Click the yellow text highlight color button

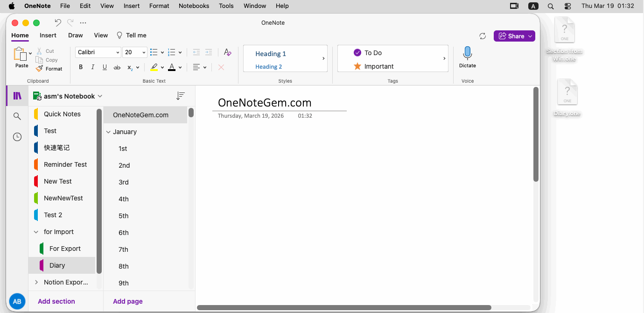(154, 67)
